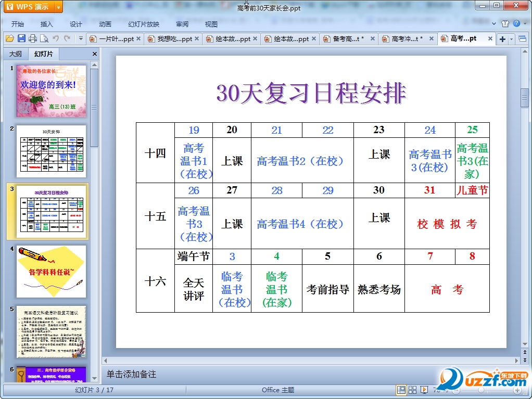Close the 一片叶...ppt document tab
The image size is (532, 399).
(x=138, y=38)
